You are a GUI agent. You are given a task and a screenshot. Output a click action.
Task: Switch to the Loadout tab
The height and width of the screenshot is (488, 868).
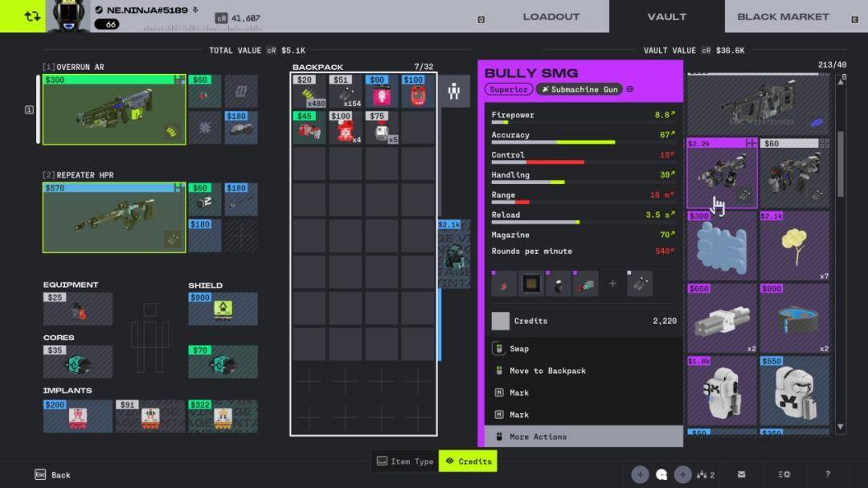[x=551, y=16]
